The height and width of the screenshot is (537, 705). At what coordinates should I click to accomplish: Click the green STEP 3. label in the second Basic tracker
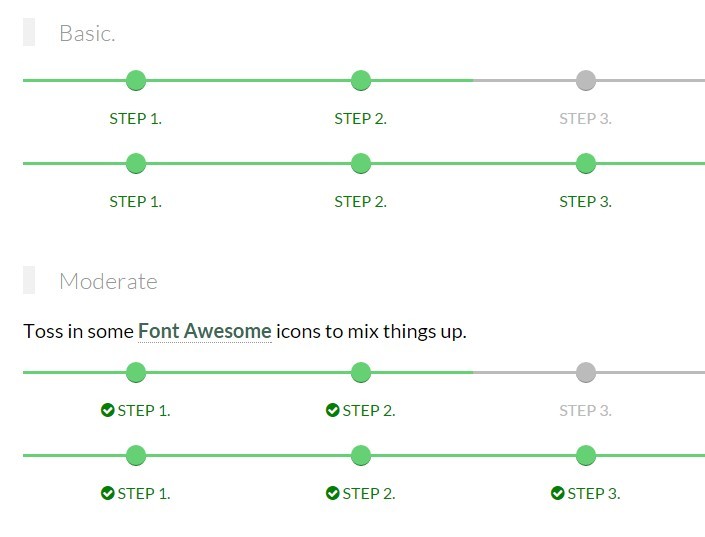(585, 202)
